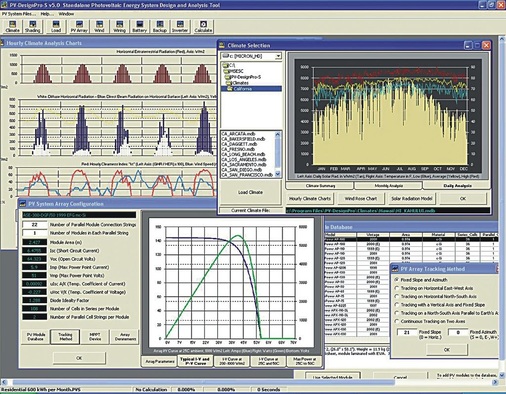Click the MPPT Device button
Viewport: 506px width, 394px height.
click(x=95, y=337)
